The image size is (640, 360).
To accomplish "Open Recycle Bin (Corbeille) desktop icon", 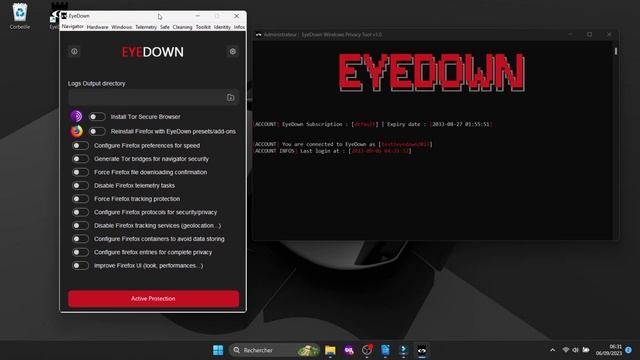I will click(20, 17).
